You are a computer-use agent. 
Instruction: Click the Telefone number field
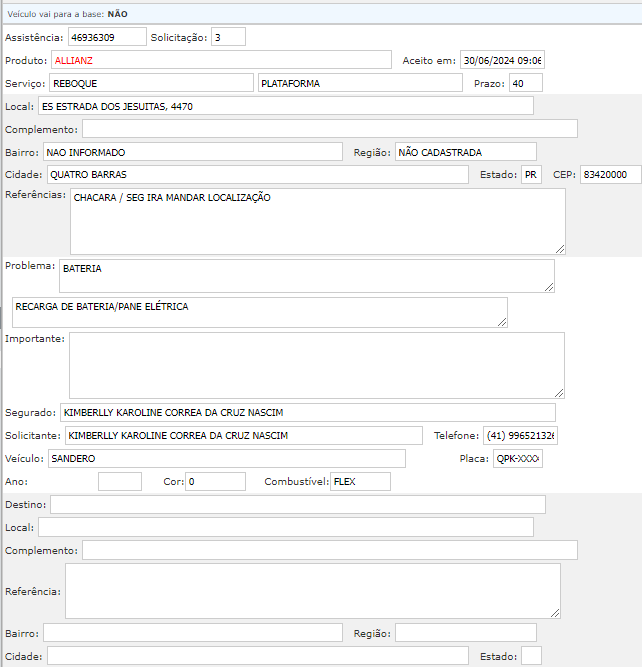point(520,435)
